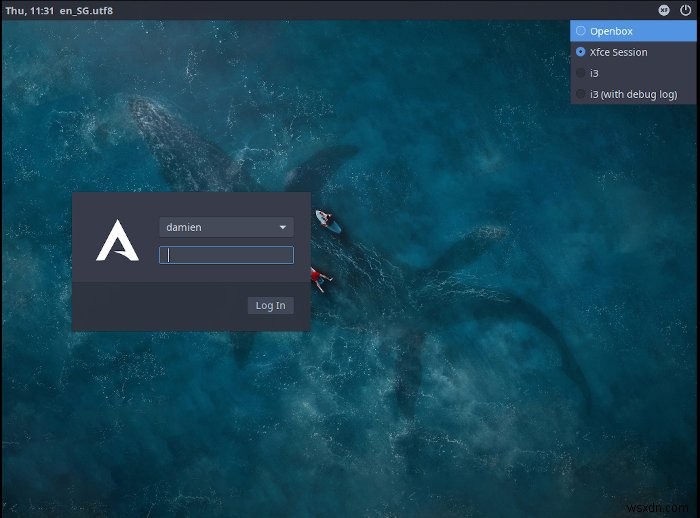Focus the password input field

(226, 255)
